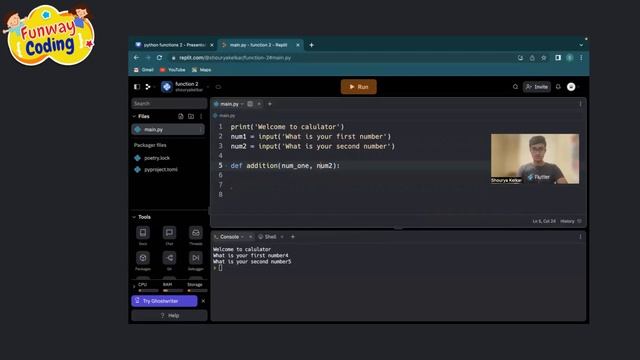Add a new editor tab with plus
This screenshot has width=640, height=360.
point(270,104)
